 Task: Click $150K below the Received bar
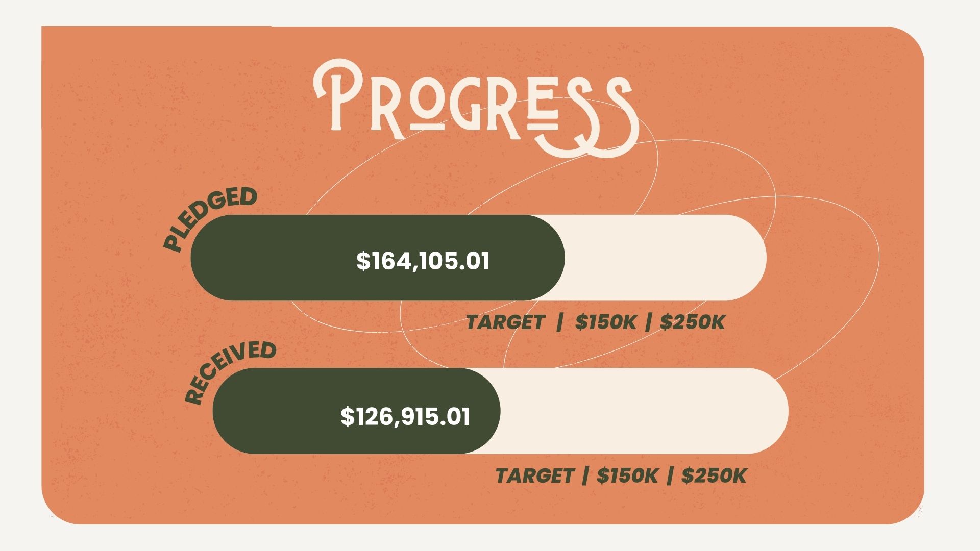click(627, 476)
